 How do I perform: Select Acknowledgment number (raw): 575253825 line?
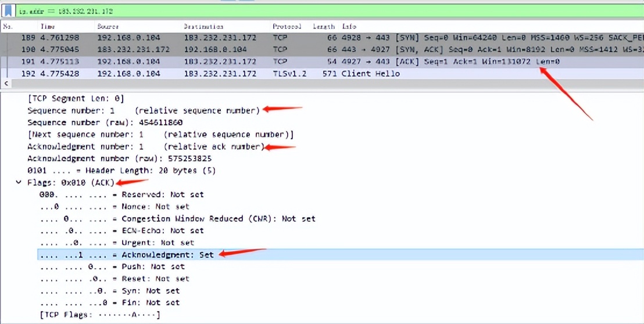pyautogui.click(x=119, y=159)
